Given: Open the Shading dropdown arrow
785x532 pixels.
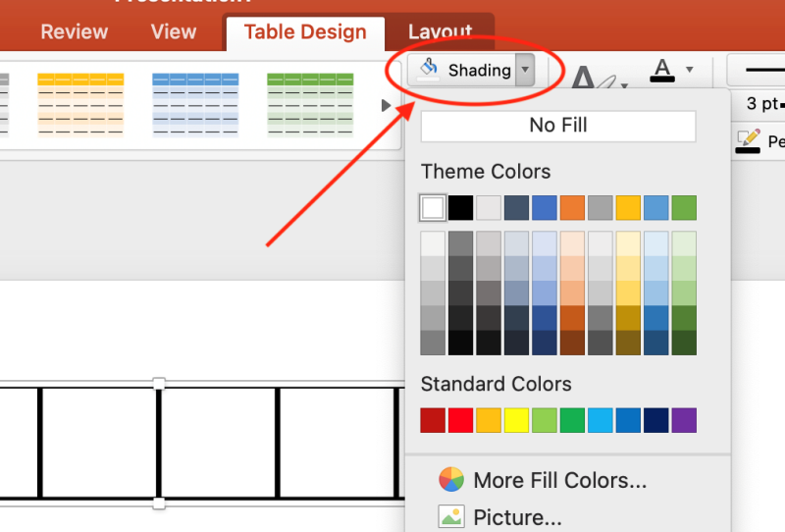Looking at the screenshot, I should point(525,70).
